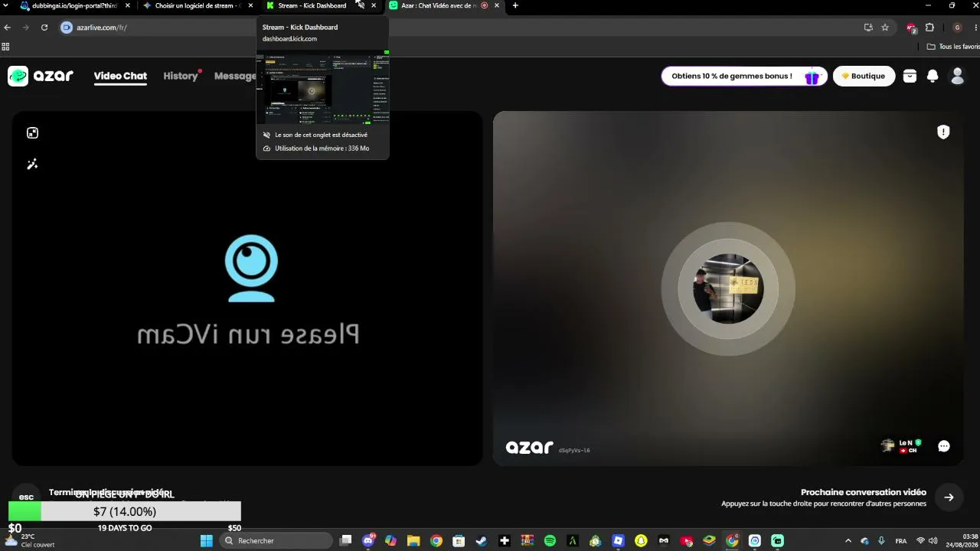Close the dubbingai.io tab

(128, 5)
